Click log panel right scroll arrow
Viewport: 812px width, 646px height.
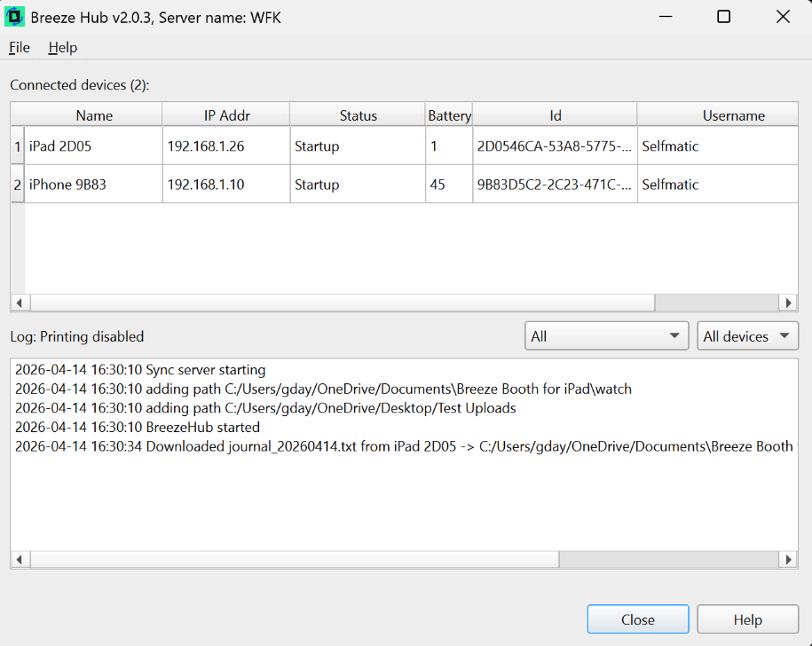(x=788, y=560)
